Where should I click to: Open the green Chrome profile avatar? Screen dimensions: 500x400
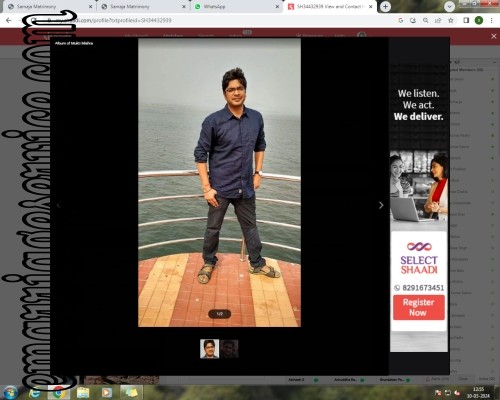479,20
